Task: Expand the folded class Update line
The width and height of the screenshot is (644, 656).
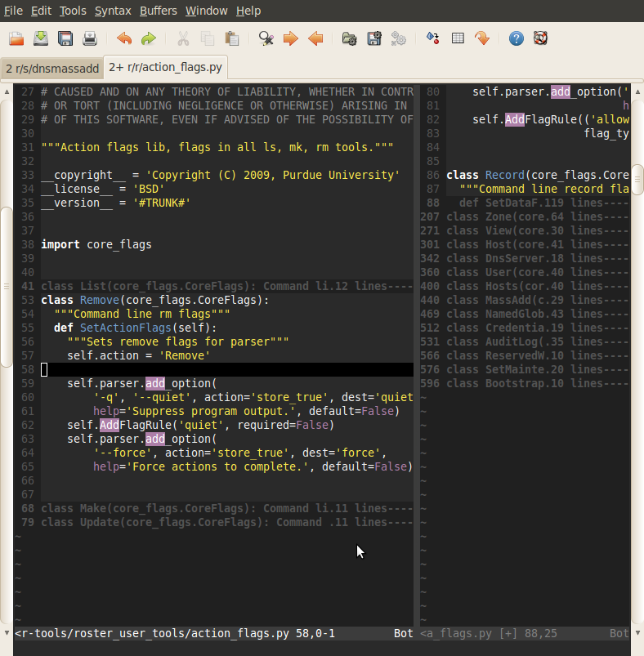Action: (x=227, y=522)
